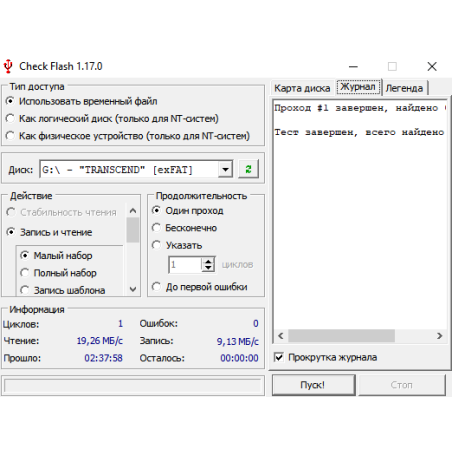The height and width of the screenshot is (452, 452).
Task: Click the green refresh disk list icon
Action: coord(248,169)
